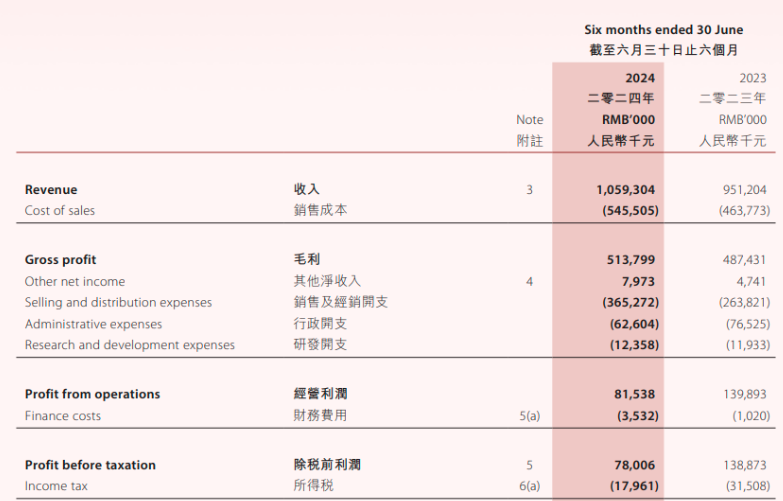Click the other net income value 7,973

point(638,282)
